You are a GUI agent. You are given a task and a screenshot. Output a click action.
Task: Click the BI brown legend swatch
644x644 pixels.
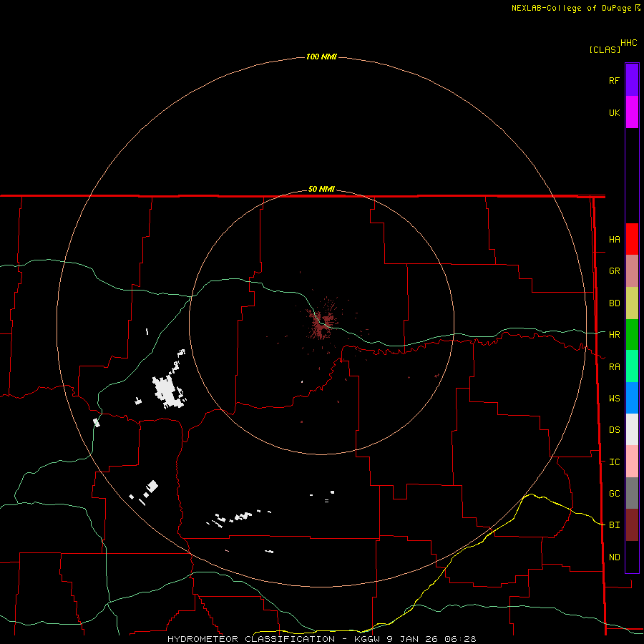(x=632, y=525)
